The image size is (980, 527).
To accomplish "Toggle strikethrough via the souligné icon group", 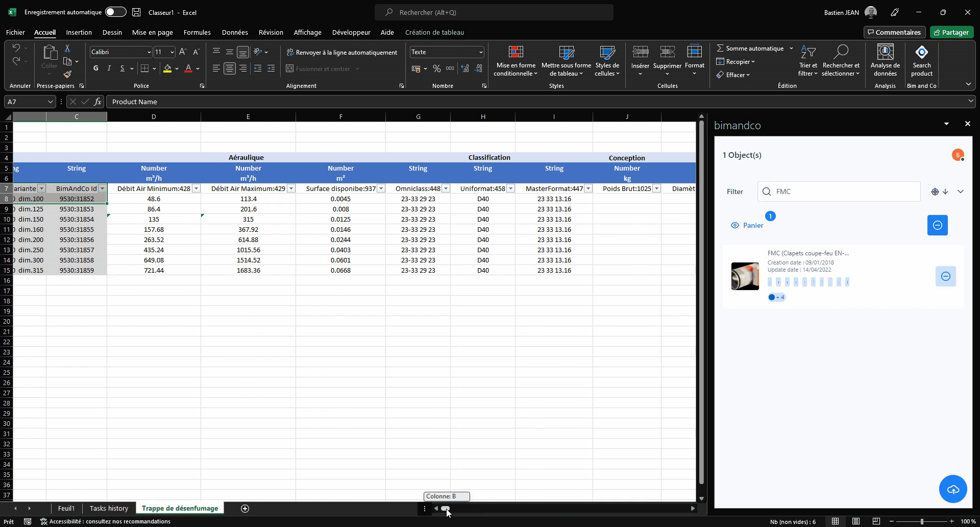I will pos(122,68).
